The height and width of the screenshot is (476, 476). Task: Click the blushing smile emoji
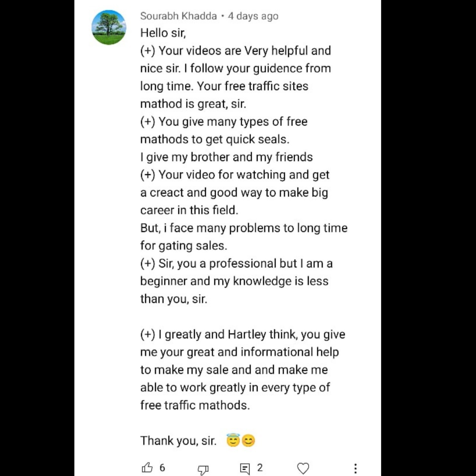(248, 441)
